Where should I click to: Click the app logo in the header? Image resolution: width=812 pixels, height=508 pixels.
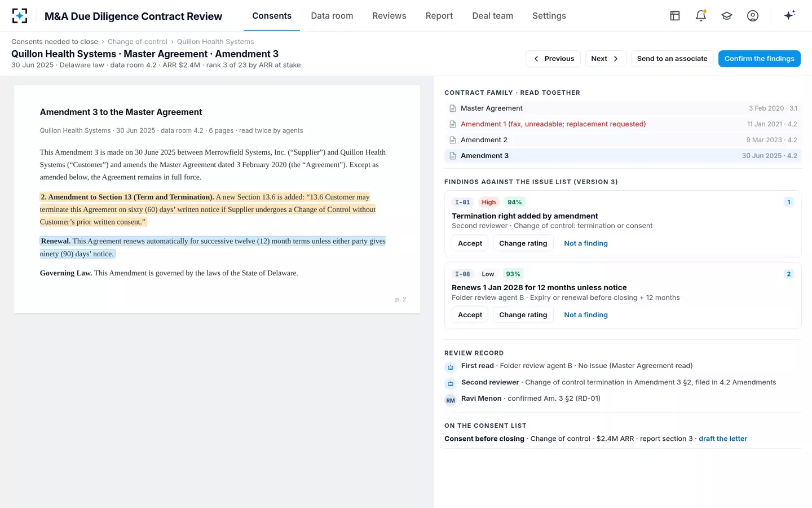20,16
